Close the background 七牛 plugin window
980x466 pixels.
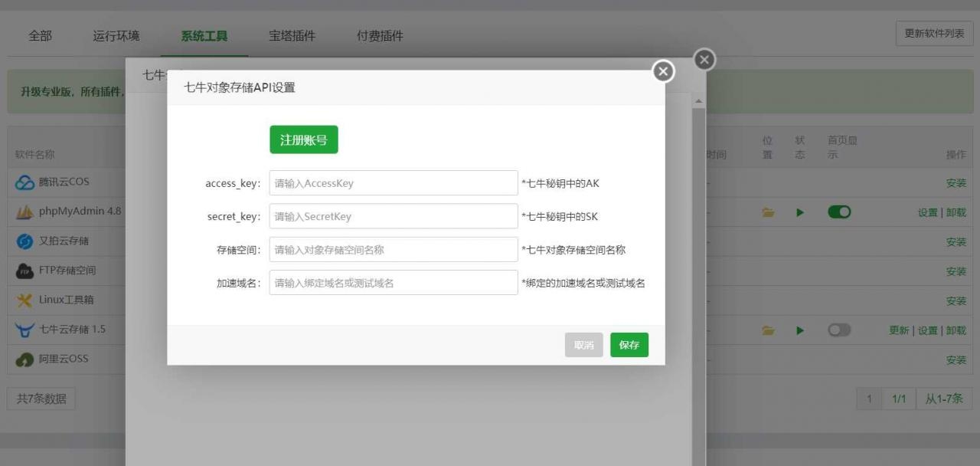704,60
